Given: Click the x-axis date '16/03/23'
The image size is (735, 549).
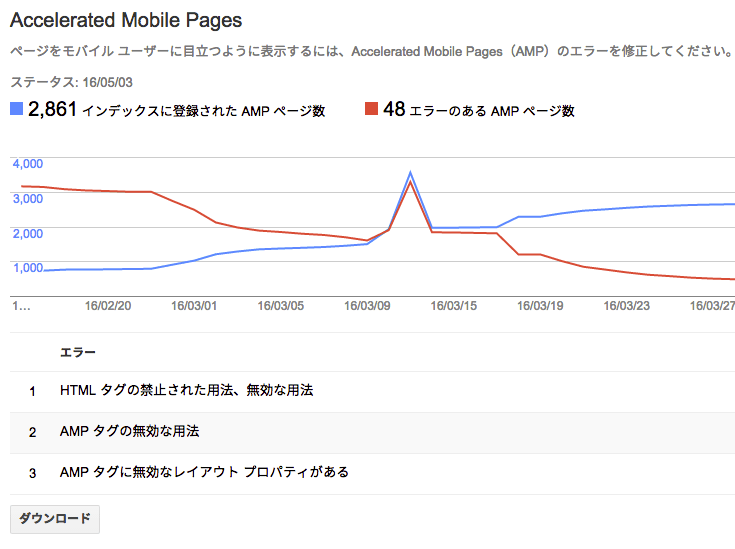Looking at the screenshot, I should click(627, 306).
